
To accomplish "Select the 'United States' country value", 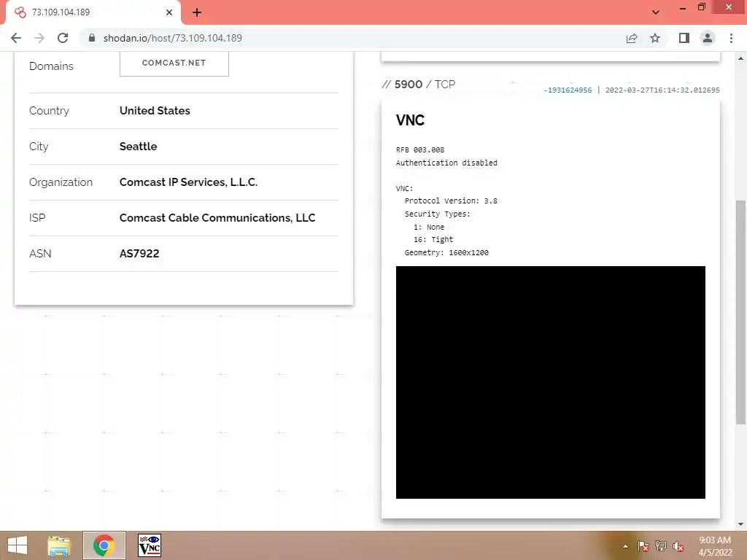I will [x=155, y=111].
